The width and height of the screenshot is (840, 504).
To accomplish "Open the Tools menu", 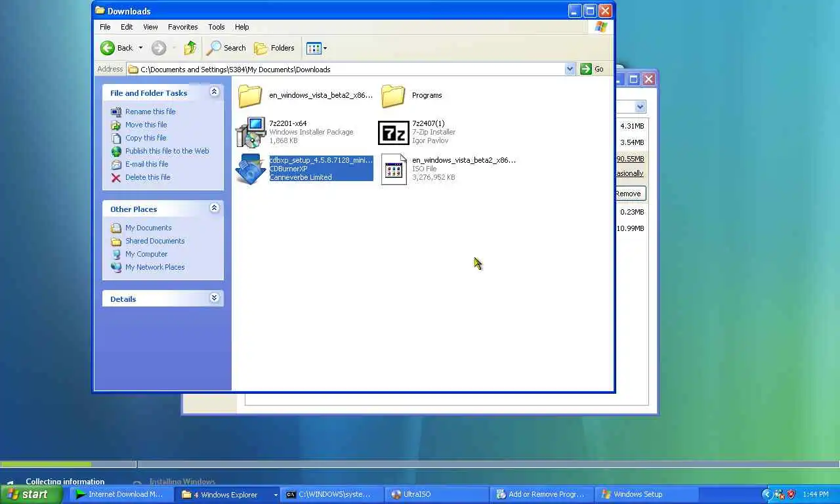I will [x=216, y=27].
